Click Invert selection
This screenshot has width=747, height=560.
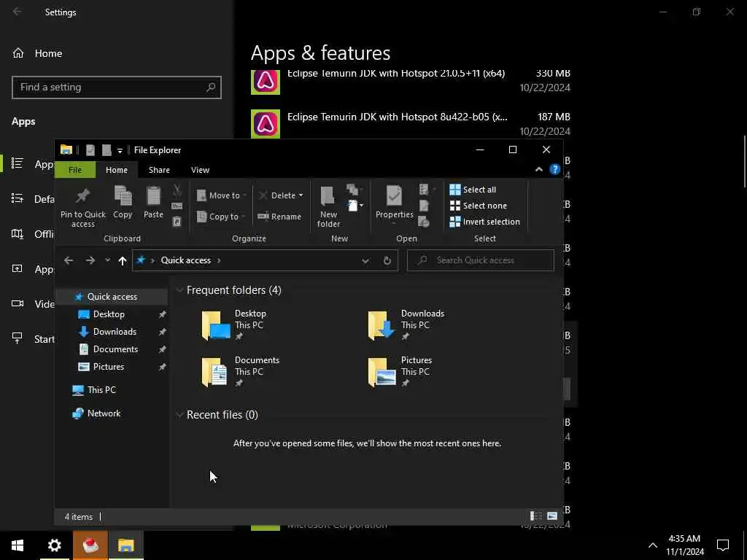(x=485, y=222)
